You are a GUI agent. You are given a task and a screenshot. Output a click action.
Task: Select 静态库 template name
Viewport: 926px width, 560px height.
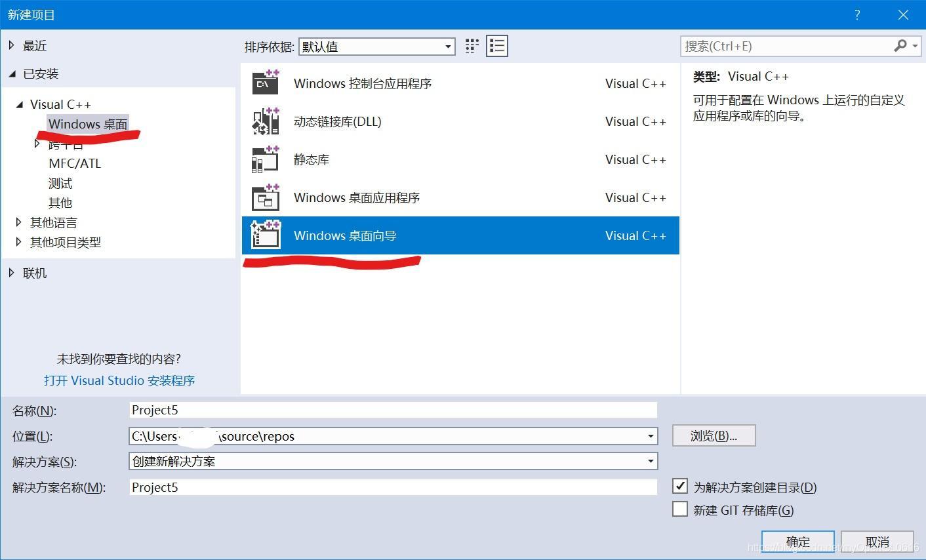[312, 159]
